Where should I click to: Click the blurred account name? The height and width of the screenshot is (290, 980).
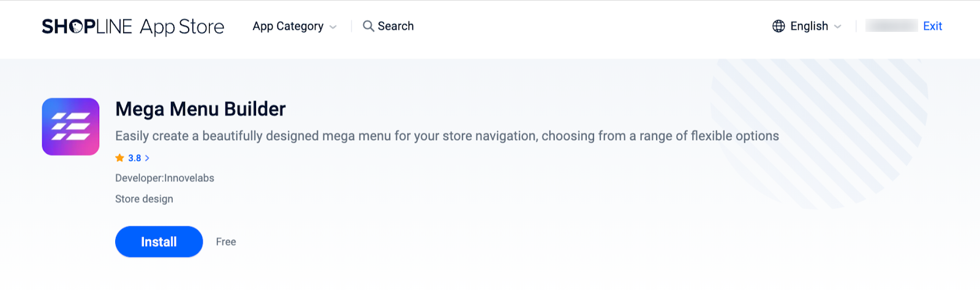[891, 26]
